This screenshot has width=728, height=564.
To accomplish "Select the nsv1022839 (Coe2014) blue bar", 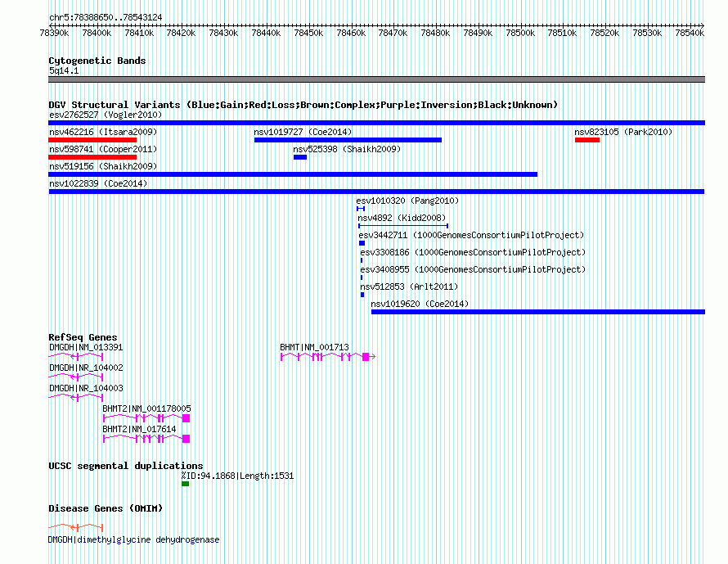I will [376, 192].
